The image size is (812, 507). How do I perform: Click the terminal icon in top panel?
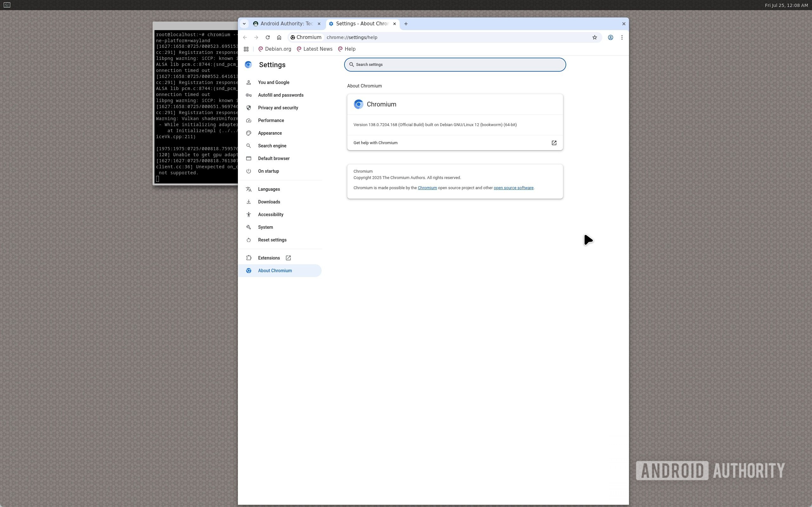7,5
